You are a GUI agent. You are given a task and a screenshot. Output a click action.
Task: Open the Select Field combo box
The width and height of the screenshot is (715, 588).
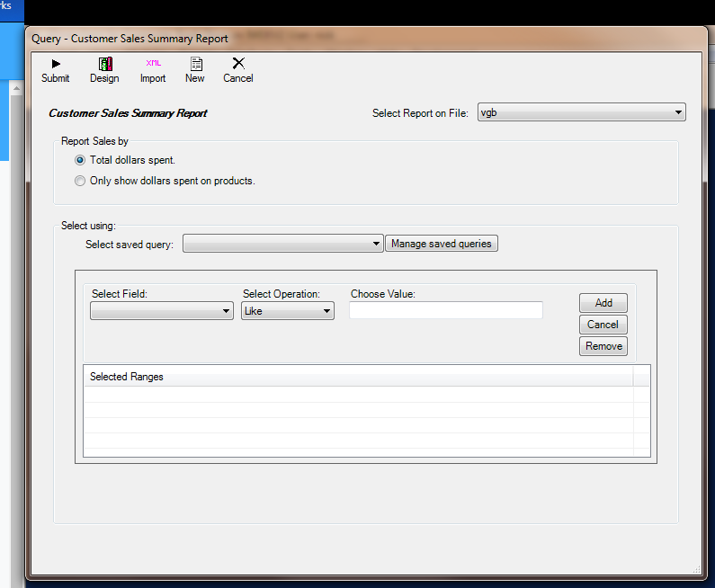[x=162, y=311]
